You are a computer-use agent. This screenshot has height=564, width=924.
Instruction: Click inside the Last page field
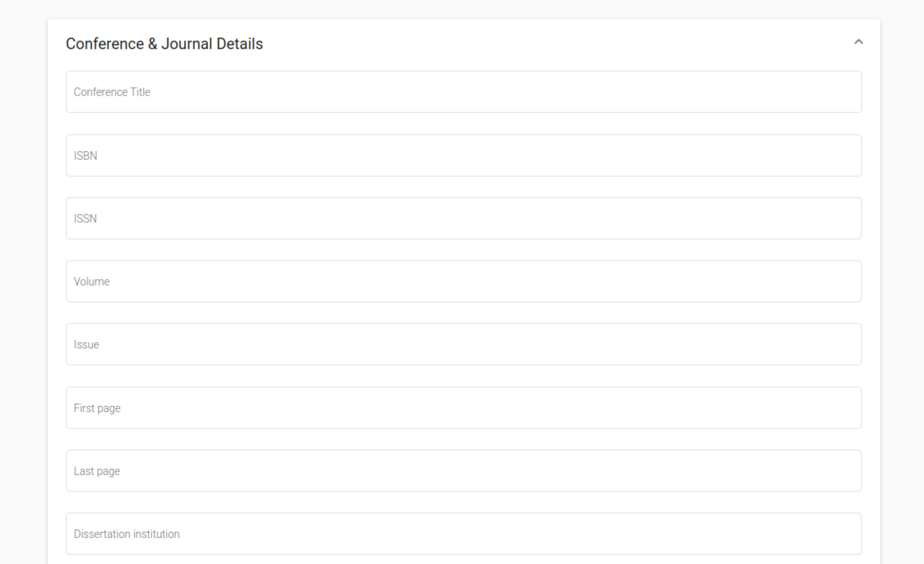pos(463,471)
